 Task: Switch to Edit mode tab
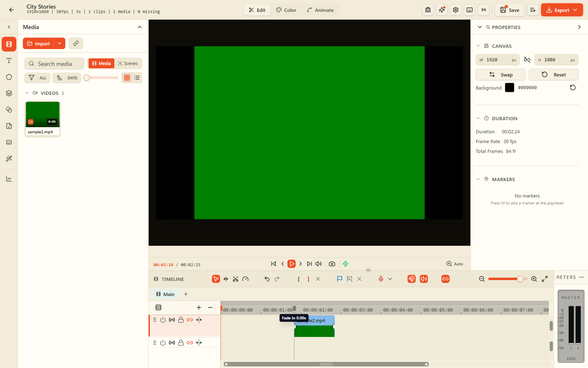[257, 10]
